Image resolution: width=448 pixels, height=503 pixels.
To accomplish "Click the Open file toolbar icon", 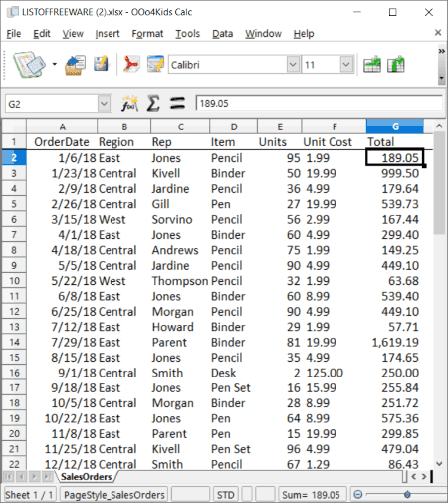I will [75, 65].
